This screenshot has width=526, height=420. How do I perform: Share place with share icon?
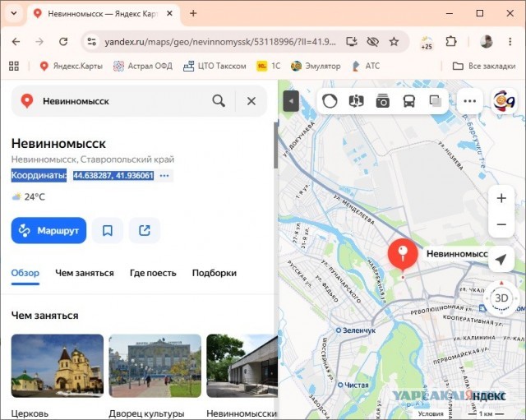pyautogui.click(x=145, y=230)
